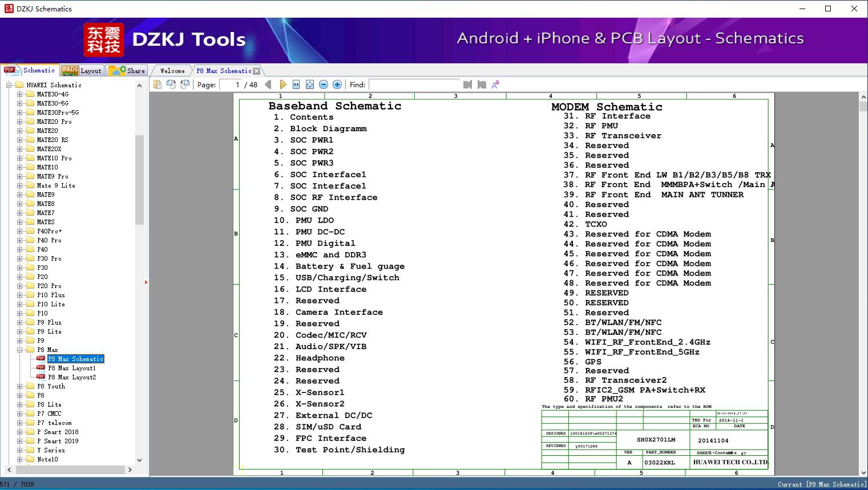Viewport: 868px width, 490px height.
Task: Expand the MATE30-5G folder
Action: tap(20, 103)
